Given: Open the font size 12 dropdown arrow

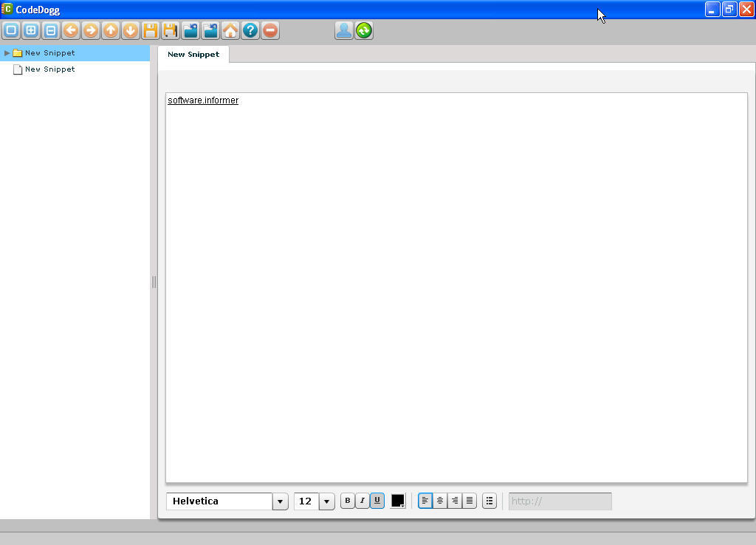Looking at the screenshot, I should tap(327, 501).
